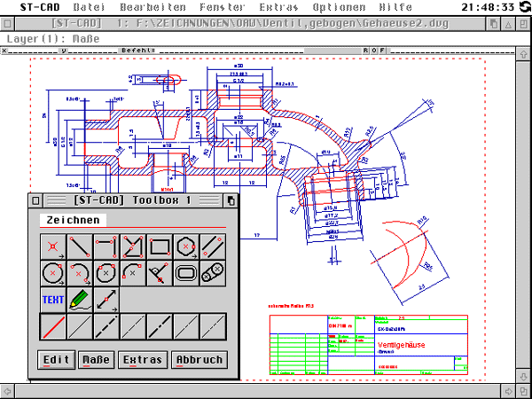532x399 pixels.
Task: Activate the TEXT tool
Action: [x=54, y=300]
